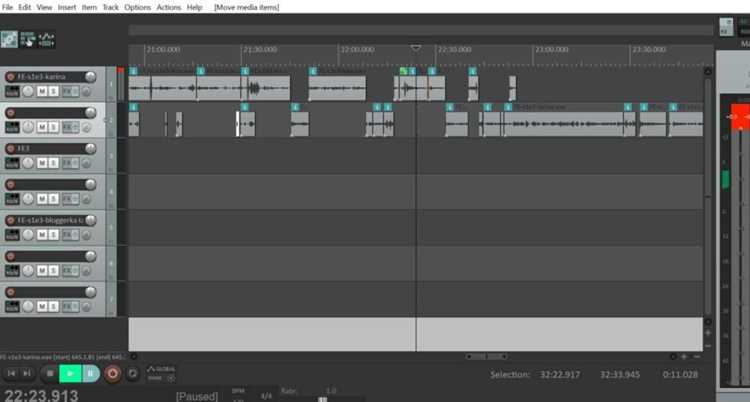The image size is (750, 402).
Task: Open the Insert menu
Action: click(67, 7)
